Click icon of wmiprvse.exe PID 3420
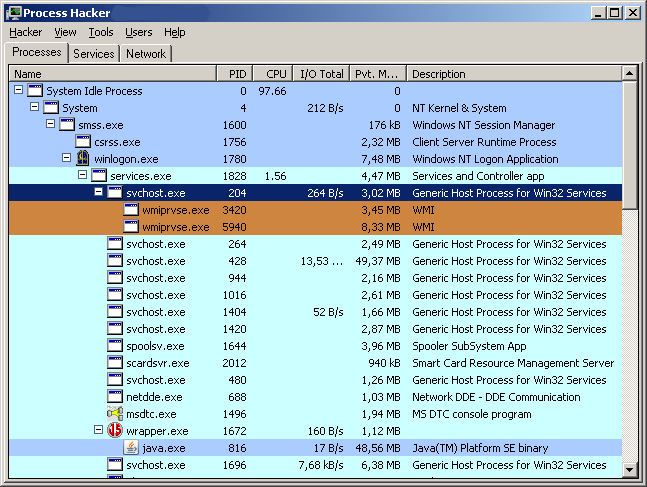Viewport: 647px width, 487px height. click(131, 210)
